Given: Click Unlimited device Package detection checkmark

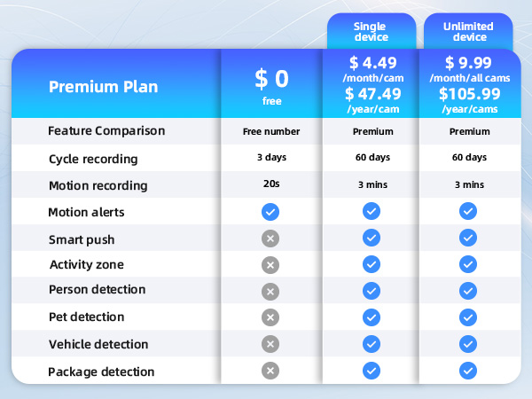Looking at the screenshot, I should pos(469,371).
